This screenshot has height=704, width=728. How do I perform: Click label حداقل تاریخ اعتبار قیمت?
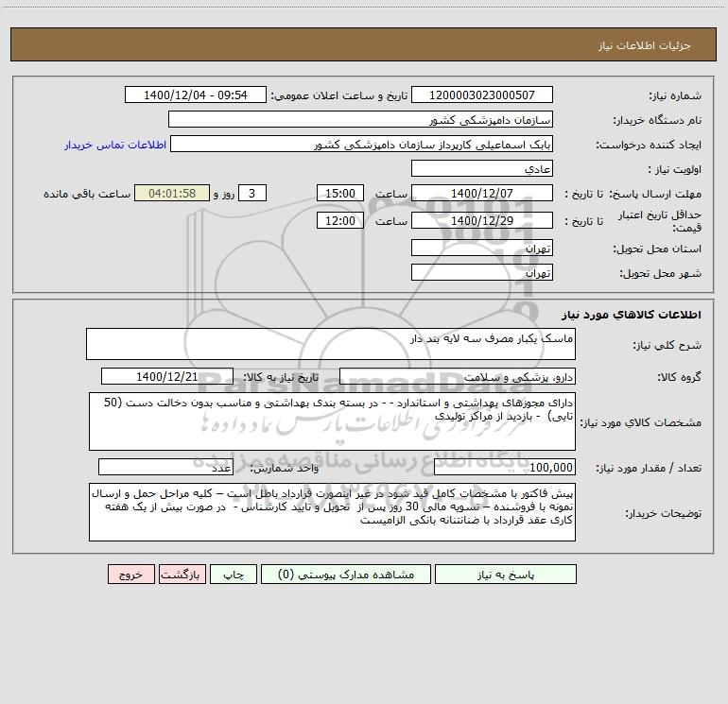(x=660, y=221)
